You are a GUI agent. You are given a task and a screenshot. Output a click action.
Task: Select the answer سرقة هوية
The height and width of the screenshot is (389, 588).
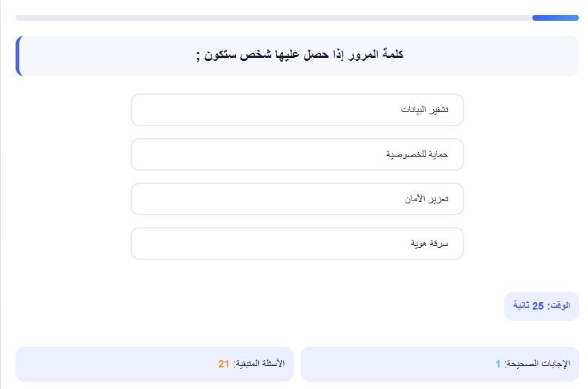click(297, 243)
